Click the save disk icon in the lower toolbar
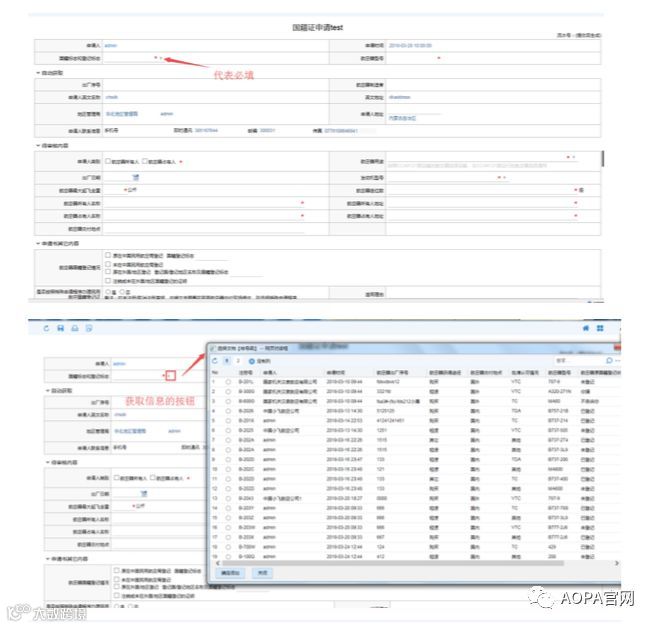Image resolution: width=655 pixels, height=627 pixels. 61,328
